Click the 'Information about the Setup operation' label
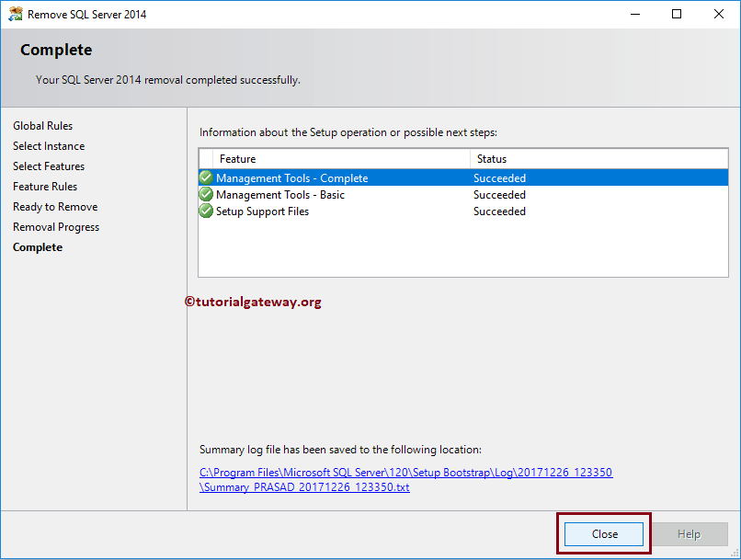Screen dimensions: 741x560 (348, 132)
